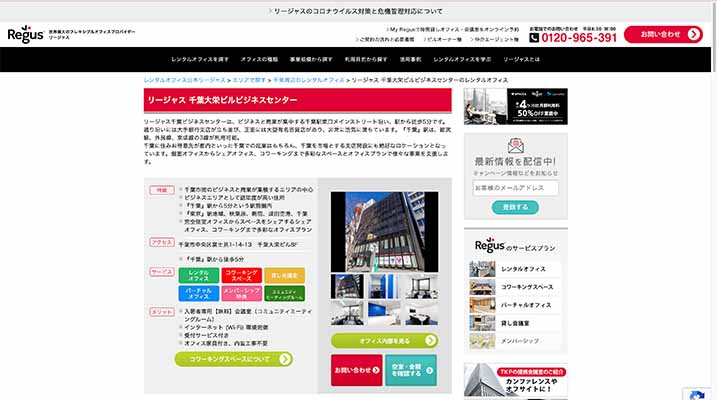Click the レンタルオフィス日本リージャス breadcrumb link
This screenshot has width=717, height=400.
click(185, 80)
